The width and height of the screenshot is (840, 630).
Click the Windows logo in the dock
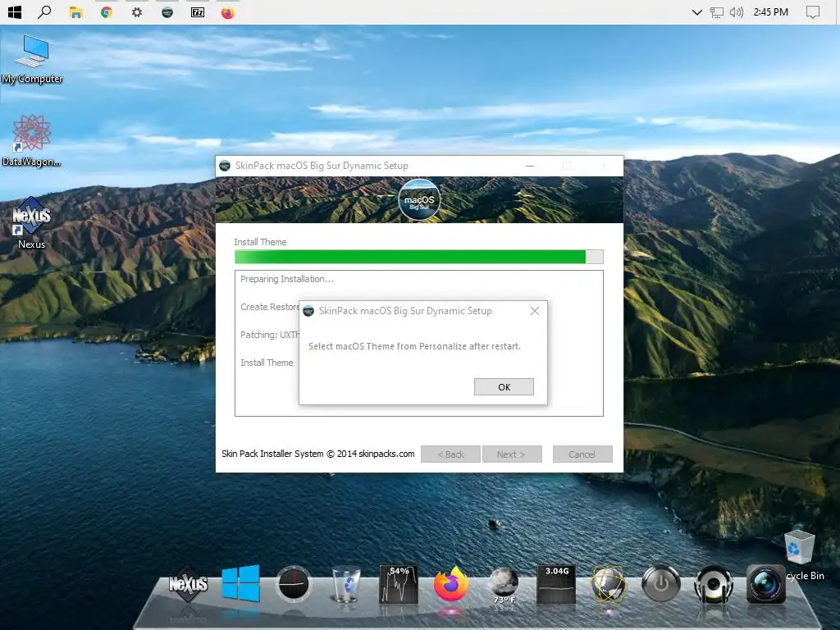tap(240, 583)
